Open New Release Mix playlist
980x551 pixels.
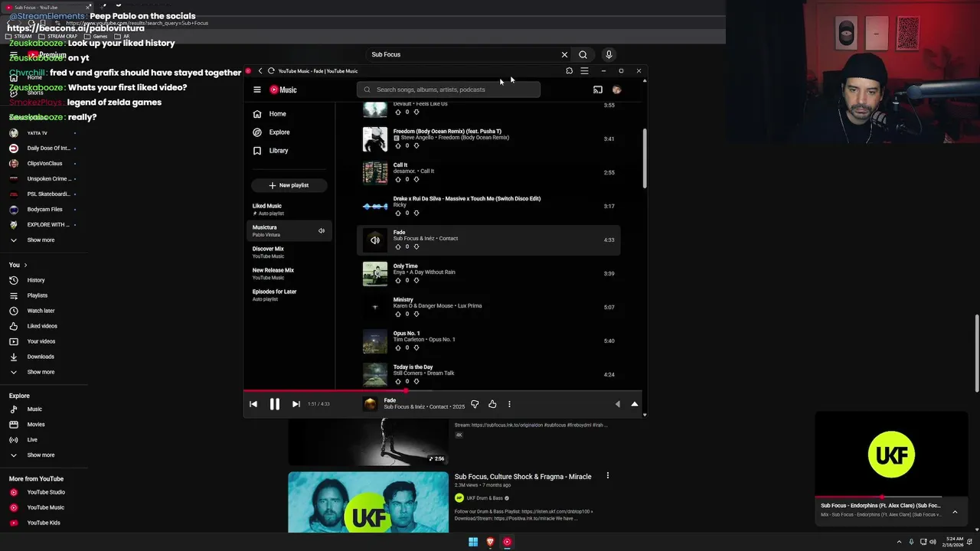coord(289,273)
